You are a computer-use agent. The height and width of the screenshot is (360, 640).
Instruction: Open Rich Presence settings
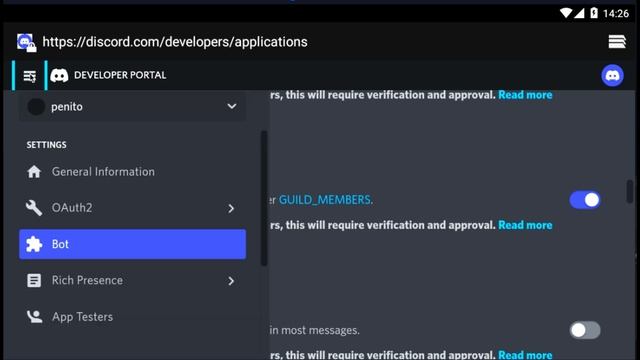click(132, 280)
